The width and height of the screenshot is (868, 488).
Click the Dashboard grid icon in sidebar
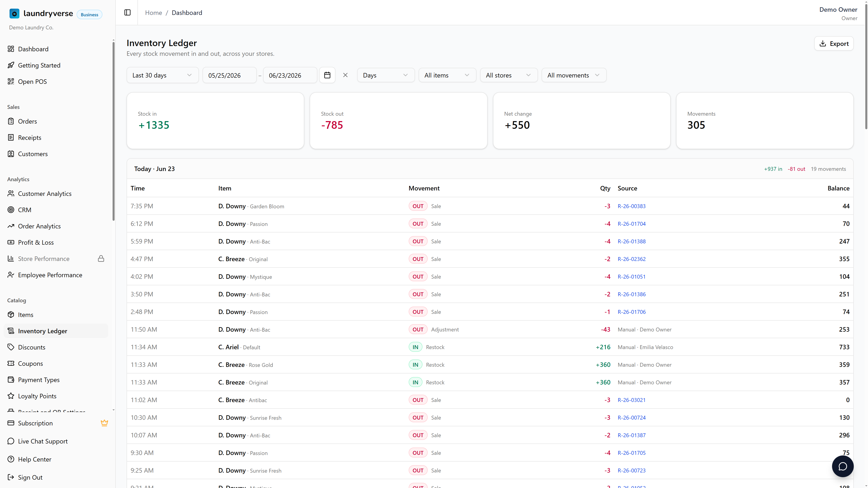tap(11, 49)
